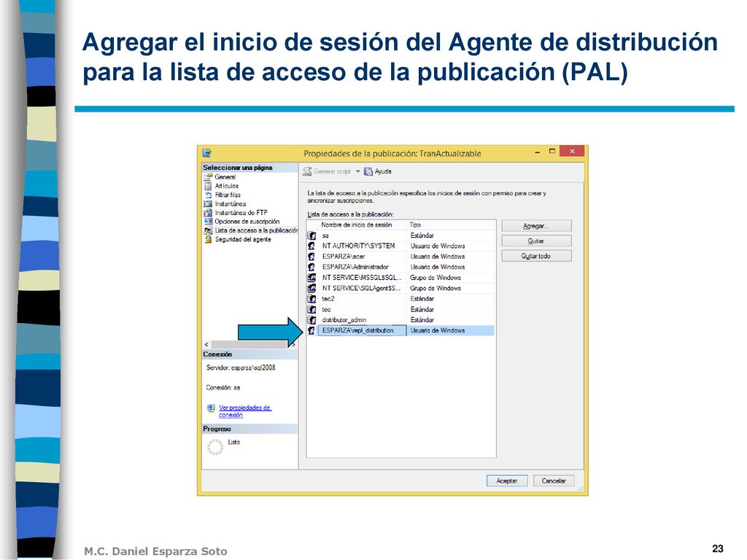Click connection properties icon beside link
The height and width of the screenshot is (560, 747).
tap(211, 408)
